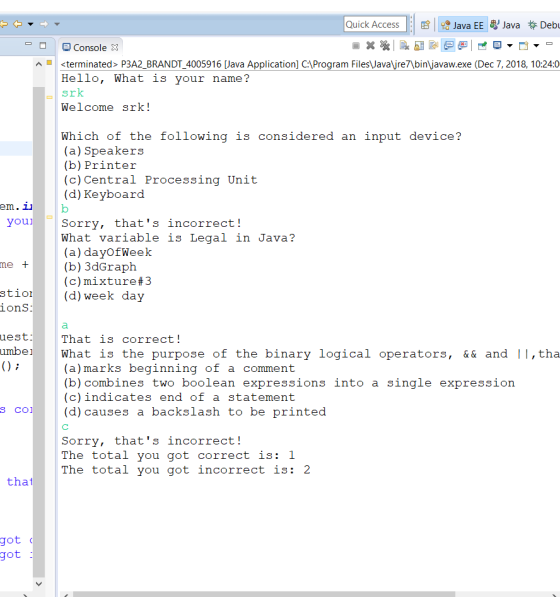
Task: Click 'The total you got correct is: 1'
Action: pyautogui.click(x=178, y=455)
